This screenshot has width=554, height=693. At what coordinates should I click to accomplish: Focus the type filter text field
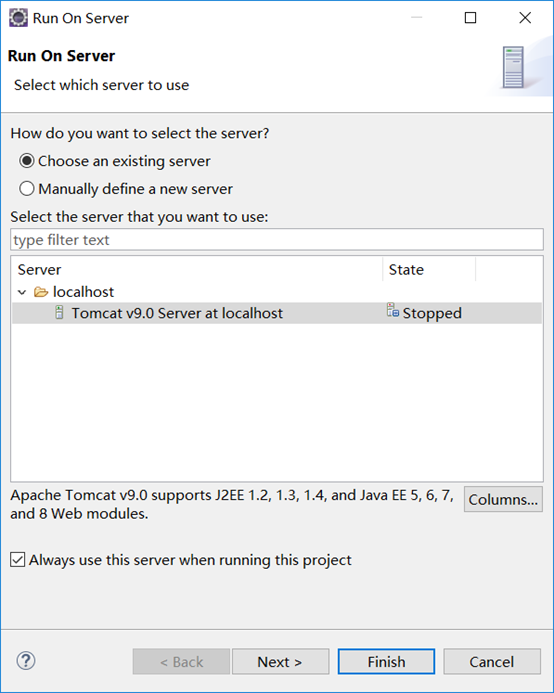pyautogui.click(x=277, y=240)
